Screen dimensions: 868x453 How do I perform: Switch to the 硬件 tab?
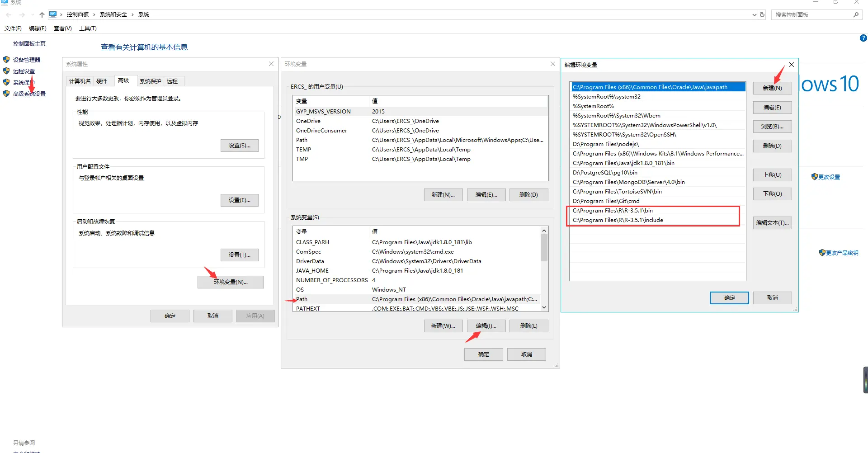(x=102, y=81)
